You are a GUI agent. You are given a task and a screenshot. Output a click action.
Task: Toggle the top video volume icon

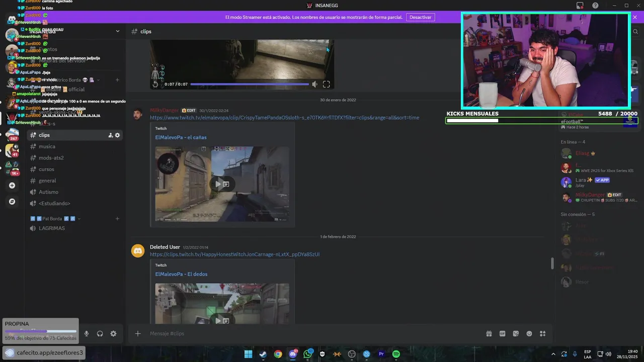click(x=315, y=84)
